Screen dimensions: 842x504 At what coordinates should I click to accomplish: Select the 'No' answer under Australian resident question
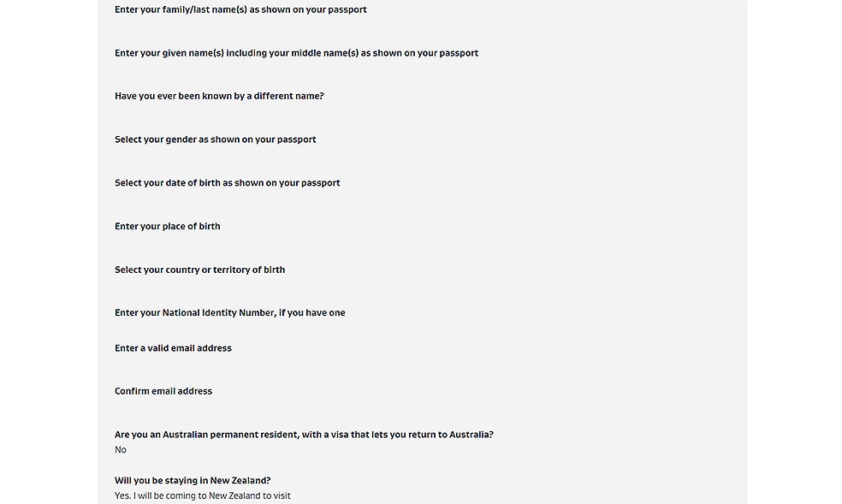click(x=121, y=450)
